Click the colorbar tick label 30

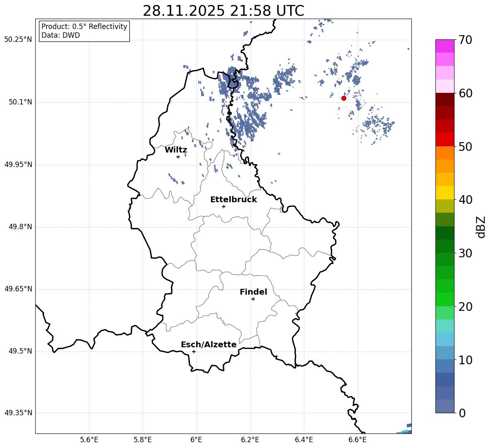(465, 253)
